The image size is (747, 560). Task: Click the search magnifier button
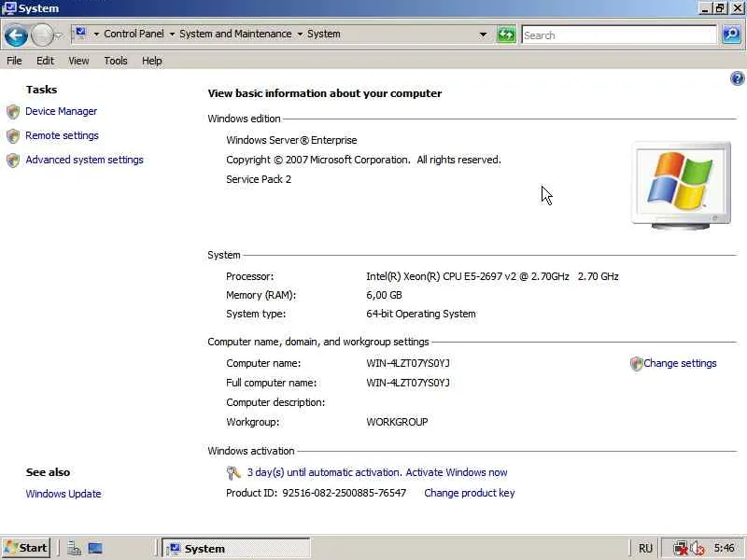pos(731,35)
